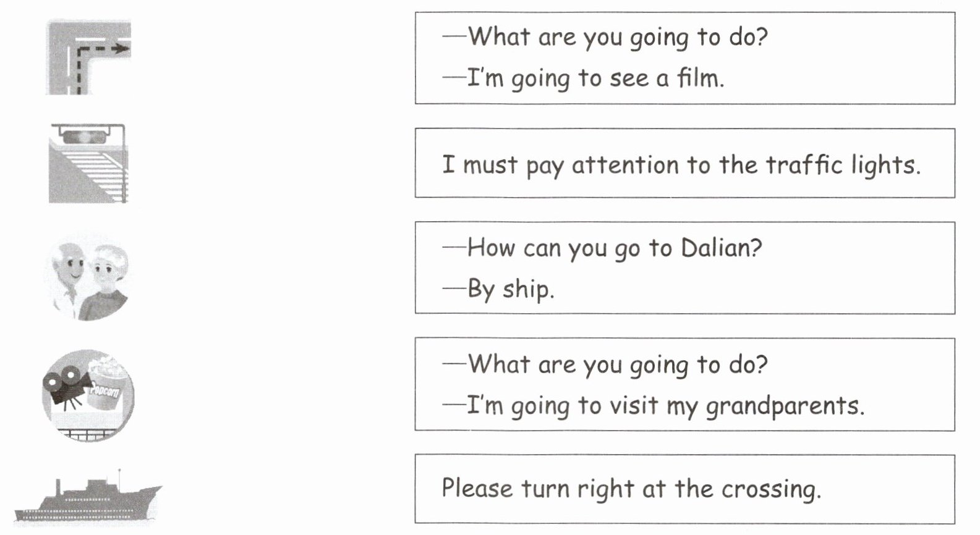Click the popcorn bucket in the cinema picture

click(108, 385)
